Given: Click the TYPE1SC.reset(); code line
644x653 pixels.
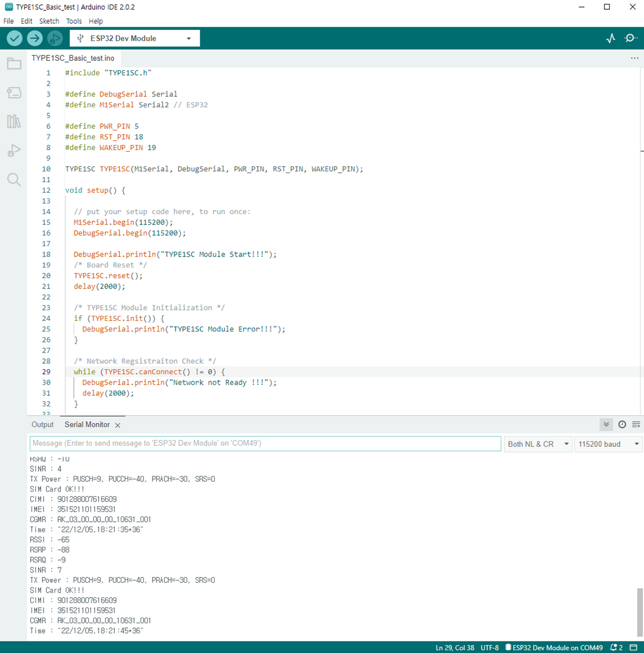Looking at the screenshot, I should click(x=108, y=276).
